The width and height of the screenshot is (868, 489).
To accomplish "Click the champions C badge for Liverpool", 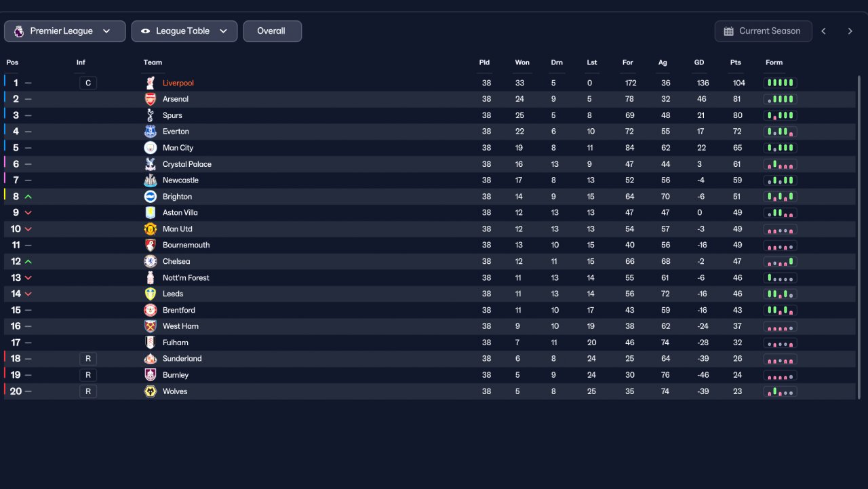I will 88,83.
